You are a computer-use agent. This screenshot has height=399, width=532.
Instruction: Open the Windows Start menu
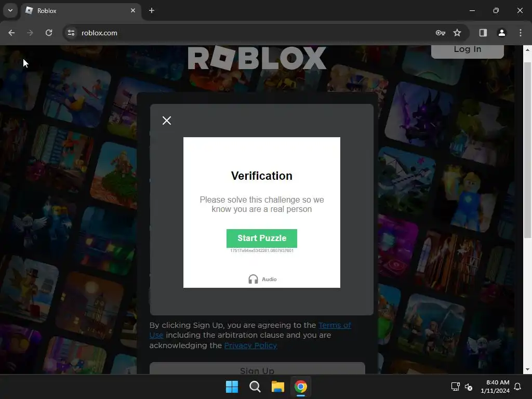232,387
